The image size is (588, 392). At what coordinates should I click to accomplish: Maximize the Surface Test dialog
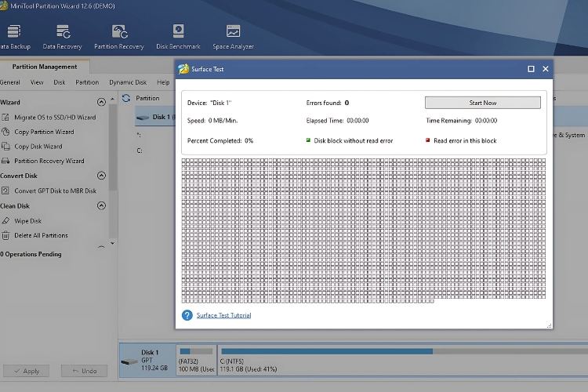pos(531,69)
